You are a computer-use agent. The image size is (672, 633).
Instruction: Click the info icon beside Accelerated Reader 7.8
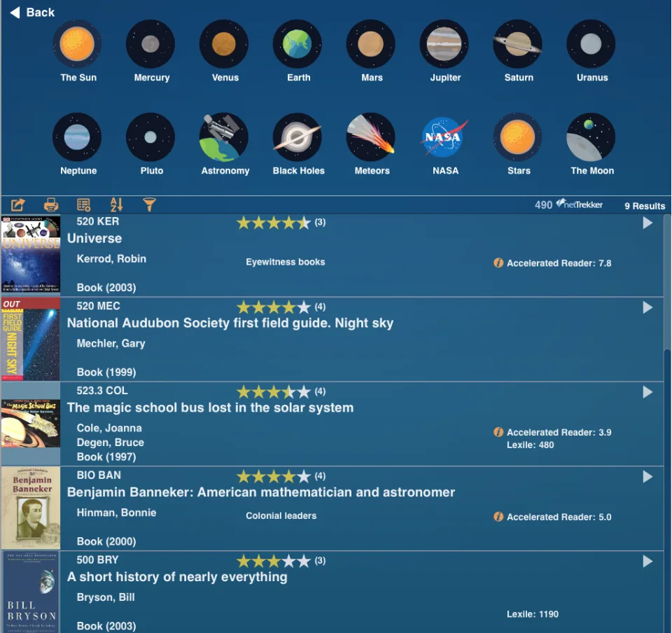point(498,263)
